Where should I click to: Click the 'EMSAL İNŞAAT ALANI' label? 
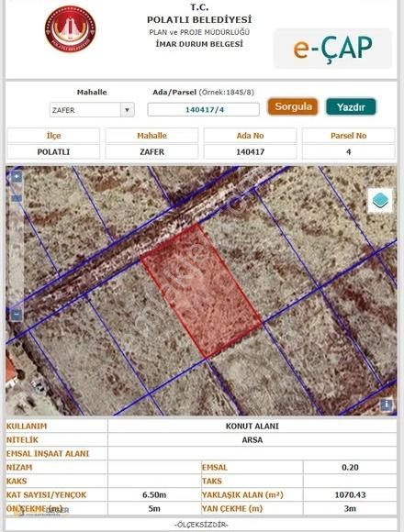48,454
